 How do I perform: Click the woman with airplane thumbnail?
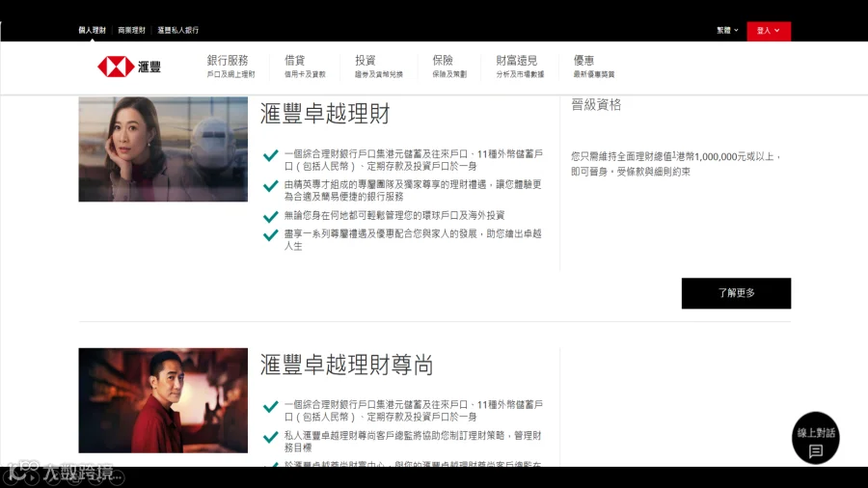[163, 149]
